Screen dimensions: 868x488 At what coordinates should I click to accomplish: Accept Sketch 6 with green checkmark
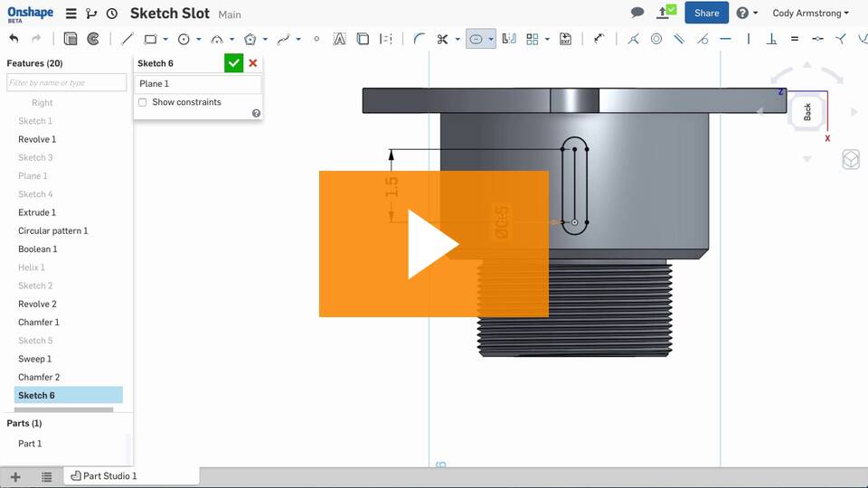[233, 63]
